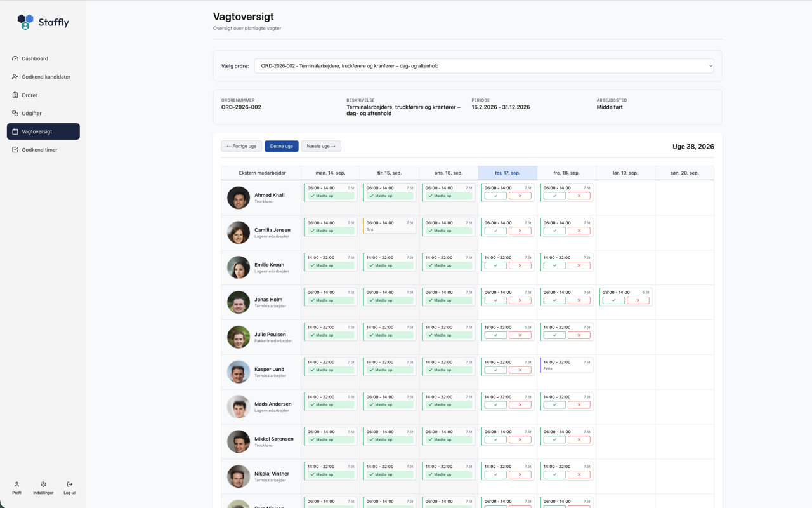812x508 pixels.
Task: Click Mikkel Sørensen's Wednesday Mødte op status
Action: click(x=449, y=439)
